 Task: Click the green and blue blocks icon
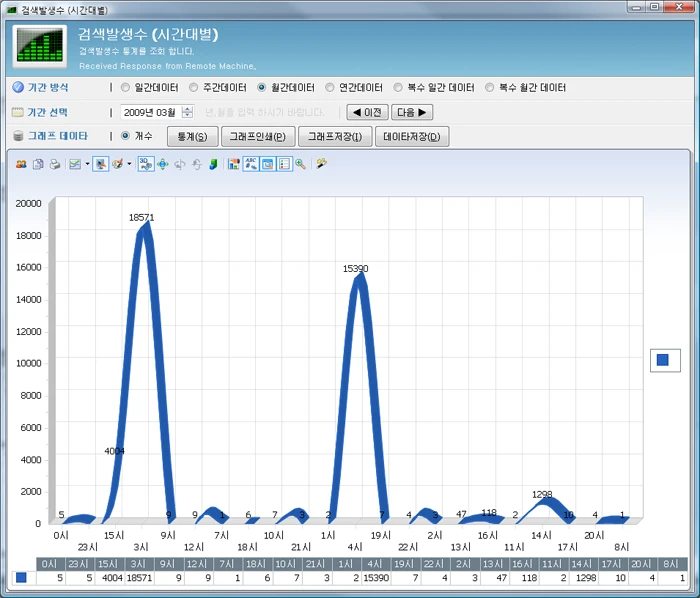coord(213,164)
